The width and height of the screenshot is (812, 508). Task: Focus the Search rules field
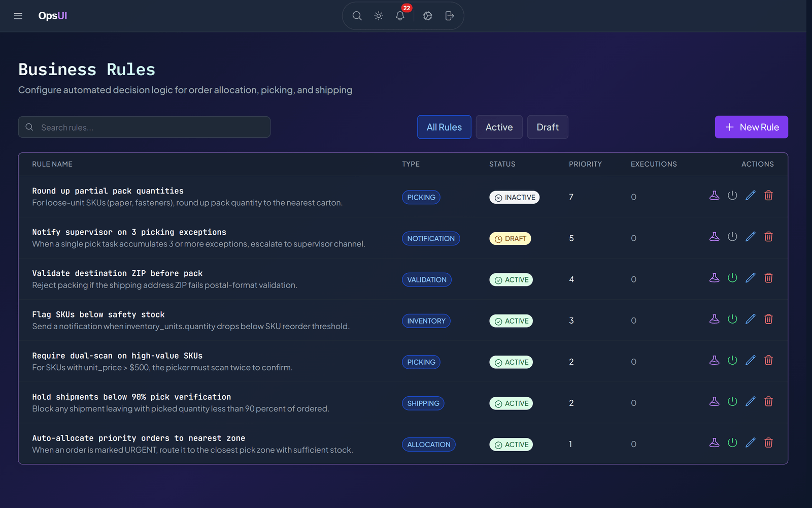coord(144,127)
